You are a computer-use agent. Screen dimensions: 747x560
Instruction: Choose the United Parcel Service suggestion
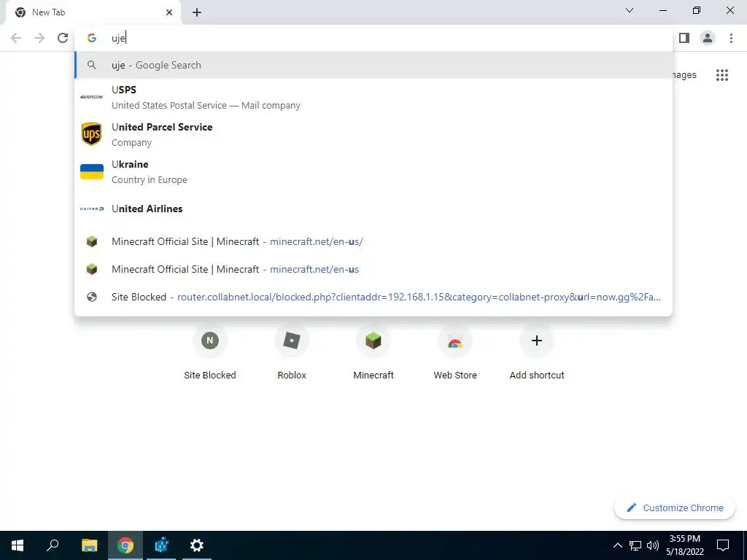point(373,134)
